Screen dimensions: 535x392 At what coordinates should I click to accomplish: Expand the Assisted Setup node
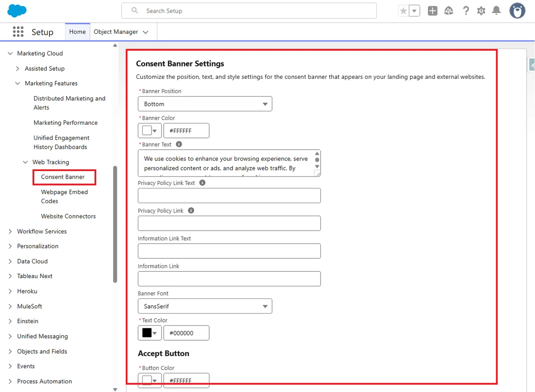[x=18, y=69]
